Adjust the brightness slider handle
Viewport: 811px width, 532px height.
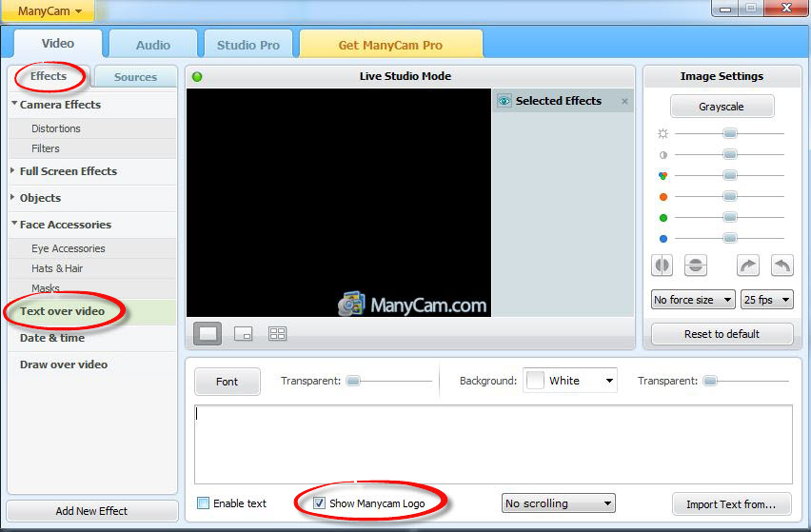(730, 134)
